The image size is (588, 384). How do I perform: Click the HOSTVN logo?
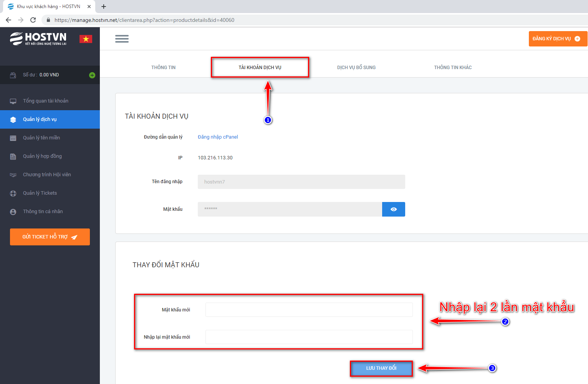[x=38, y=39]
